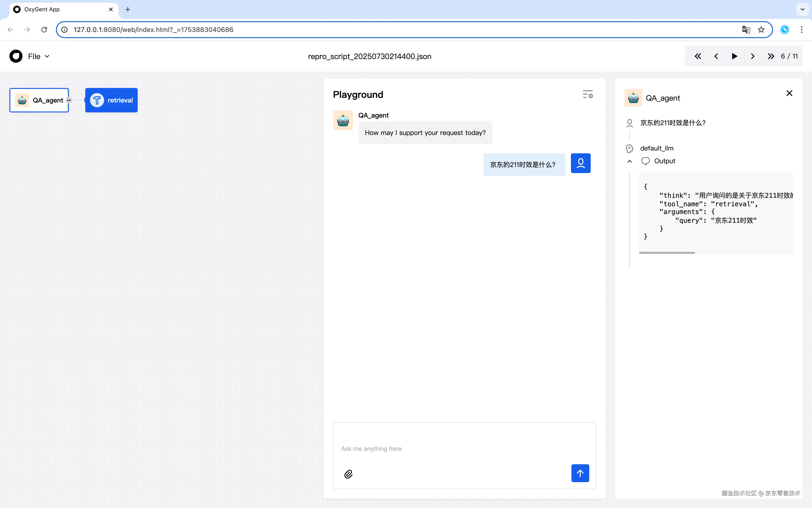The image size is (812, 508).
Task: Click the greeting message bubble
Action: click(x=425, y=133)
